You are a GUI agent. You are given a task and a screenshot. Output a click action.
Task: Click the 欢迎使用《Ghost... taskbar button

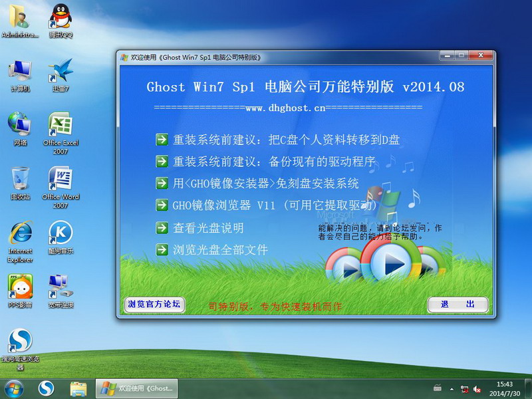[x=137, y=388]
